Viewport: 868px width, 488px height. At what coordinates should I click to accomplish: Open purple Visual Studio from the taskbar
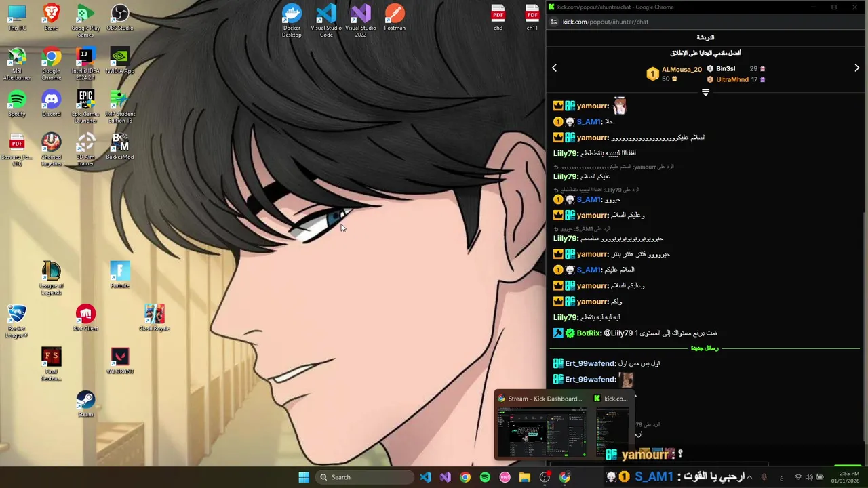point(445,477)
